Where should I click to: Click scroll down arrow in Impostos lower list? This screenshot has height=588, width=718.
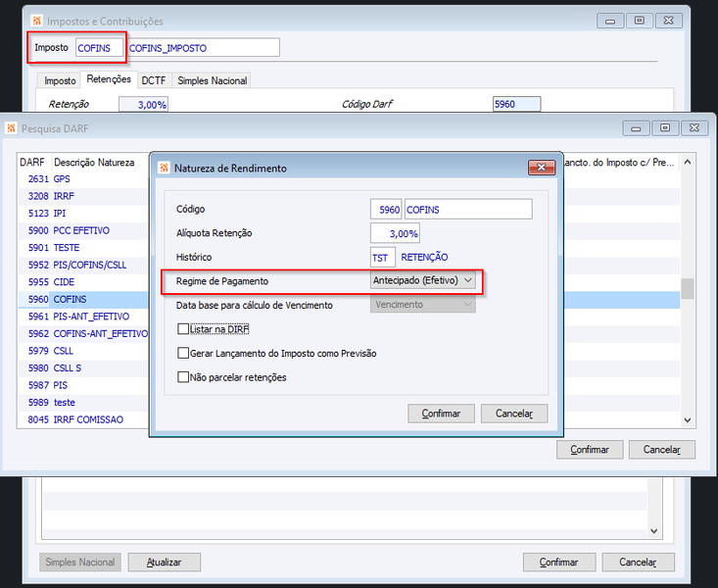pyautogui.click(x=654, y=531)
